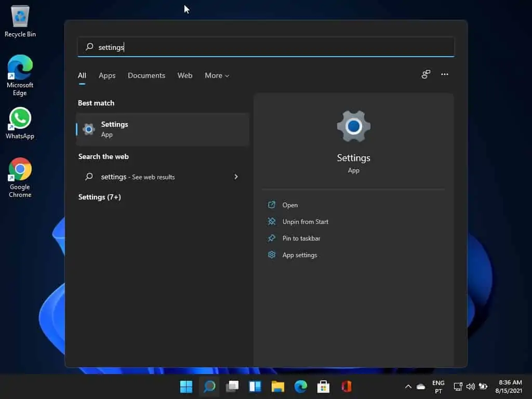Image resolution: width=532 pixels, height=399 pixels.
Task: Open volume controls in the system tray
Action: coord(471,387)
